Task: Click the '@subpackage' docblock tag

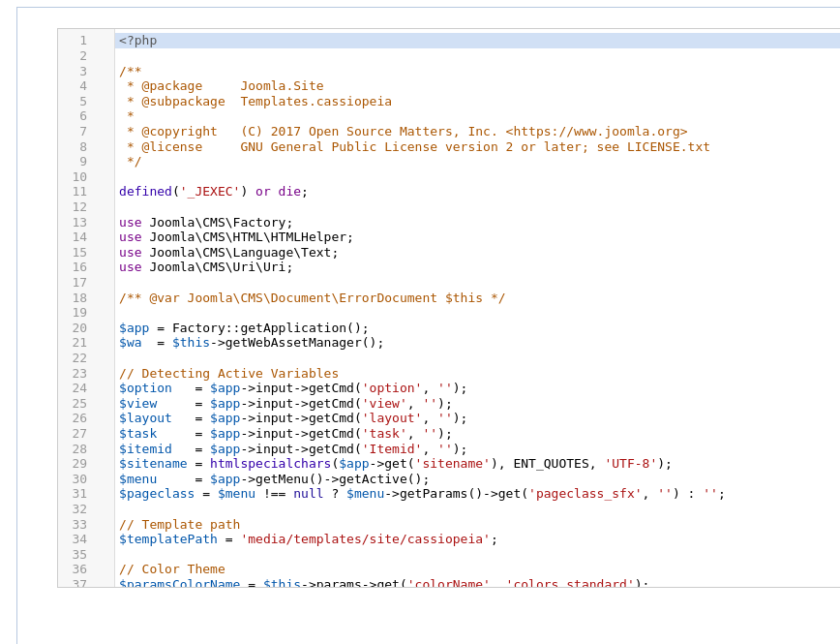Action: 183,102
